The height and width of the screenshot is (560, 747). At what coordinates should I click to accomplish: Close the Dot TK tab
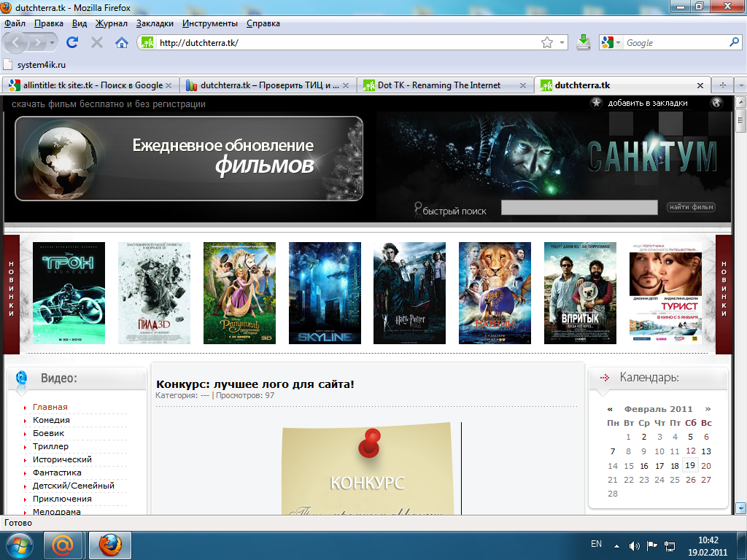(x=523, y=86)
